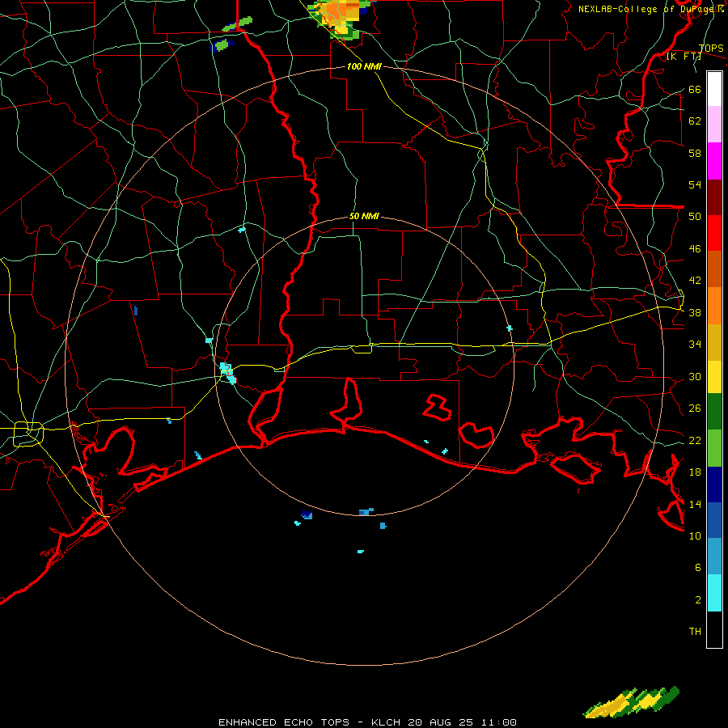
Task: Click the white swatch in the tops legend
Action: [x=714, y=89]
